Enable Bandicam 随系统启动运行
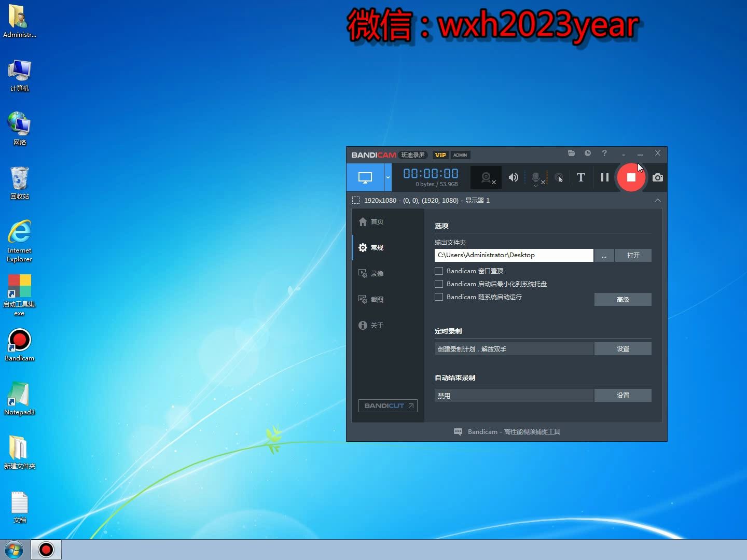747x560 pixels. pos(439,297)
